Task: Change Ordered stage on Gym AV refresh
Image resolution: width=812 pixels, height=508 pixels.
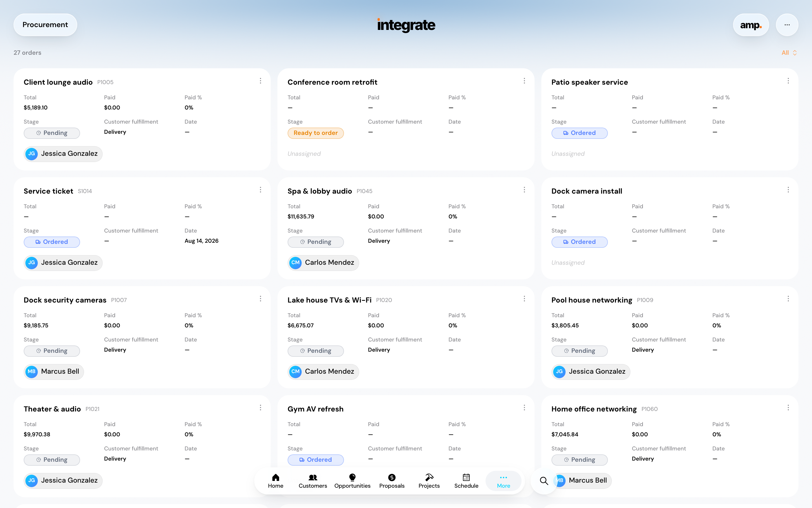Action: pyautogui.click(x=315, y=460)
